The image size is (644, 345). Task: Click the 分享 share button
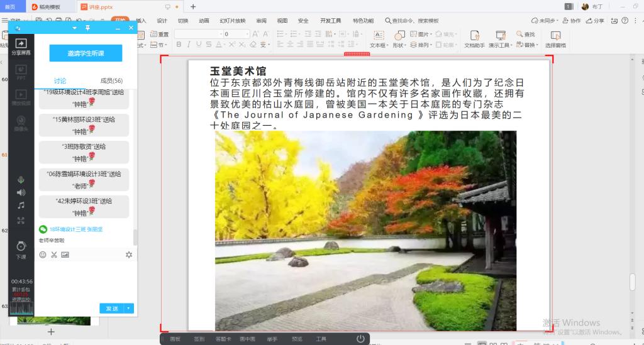[595, 21]
